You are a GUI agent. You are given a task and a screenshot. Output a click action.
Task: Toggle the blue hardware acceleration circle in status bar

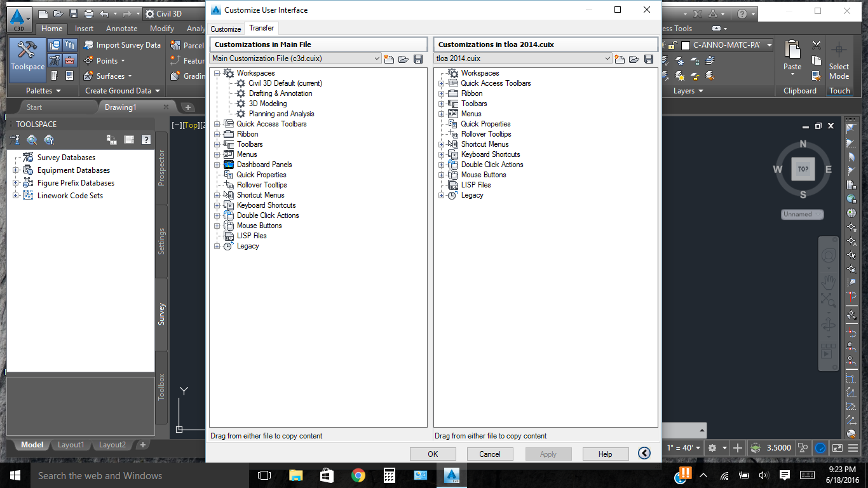(820, 447)
